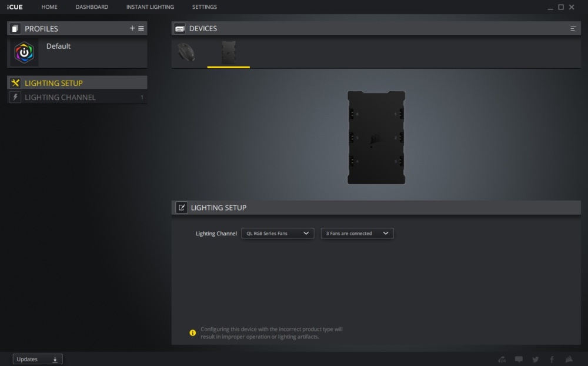The image size is (588, 366).
Task: Open the Twitter link icon
Action: coord(536,360)
